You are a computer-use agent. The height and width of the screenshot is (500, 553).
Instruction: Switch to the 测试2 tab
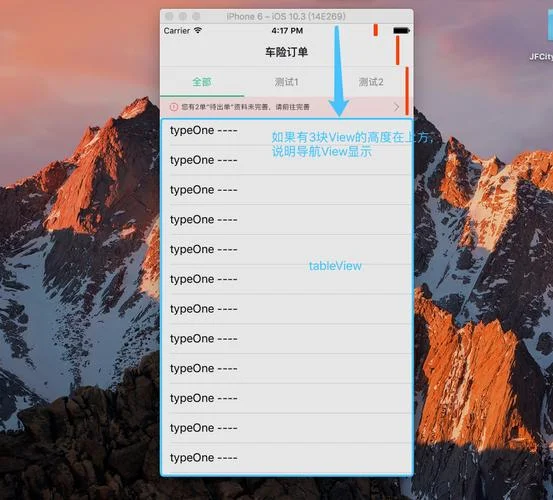point(371,82)
